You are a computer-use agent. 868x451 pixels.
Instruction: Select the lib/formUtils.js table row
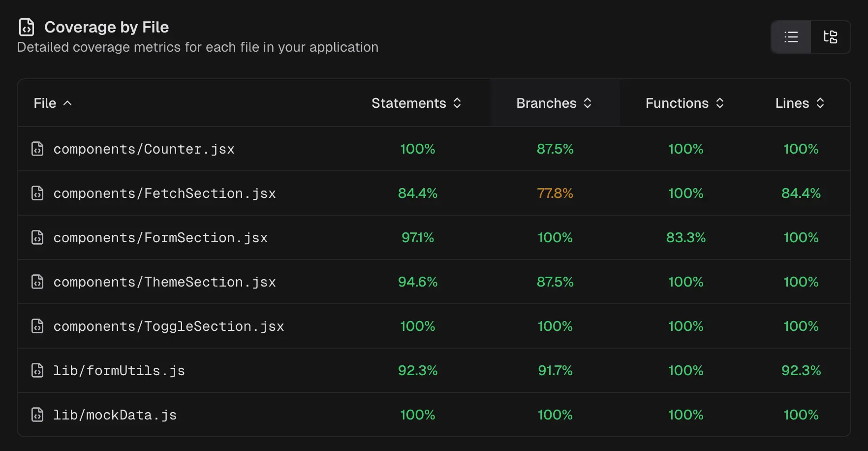click(x=433, y=370)
